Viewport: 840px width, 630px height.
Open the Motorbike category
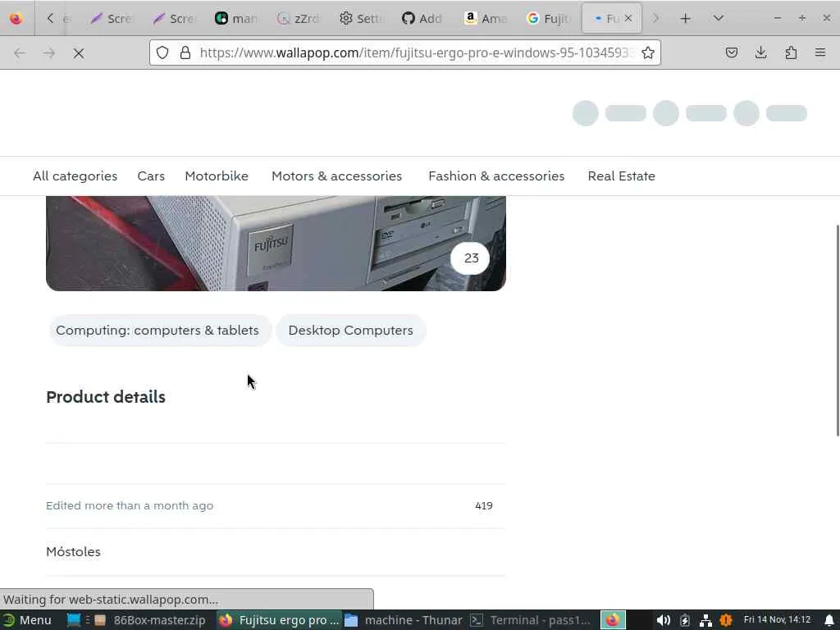pos(217,176)
